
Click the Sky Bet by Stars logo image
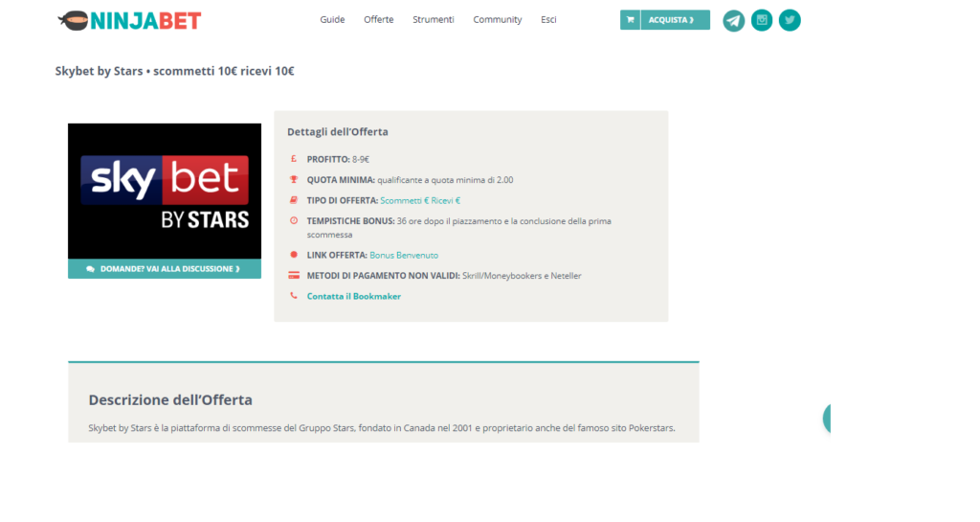(x=165, y=191)
